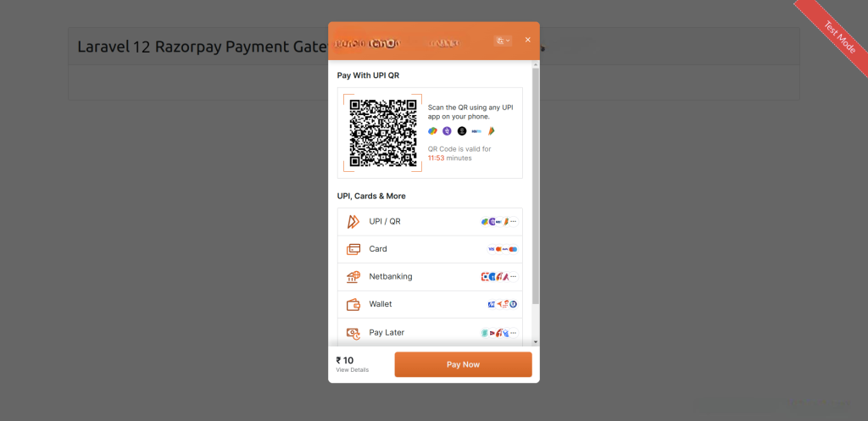Click the BHIM logo beside the QR
The height and width of the screenshot is (421, 868).
pos(491,131)
